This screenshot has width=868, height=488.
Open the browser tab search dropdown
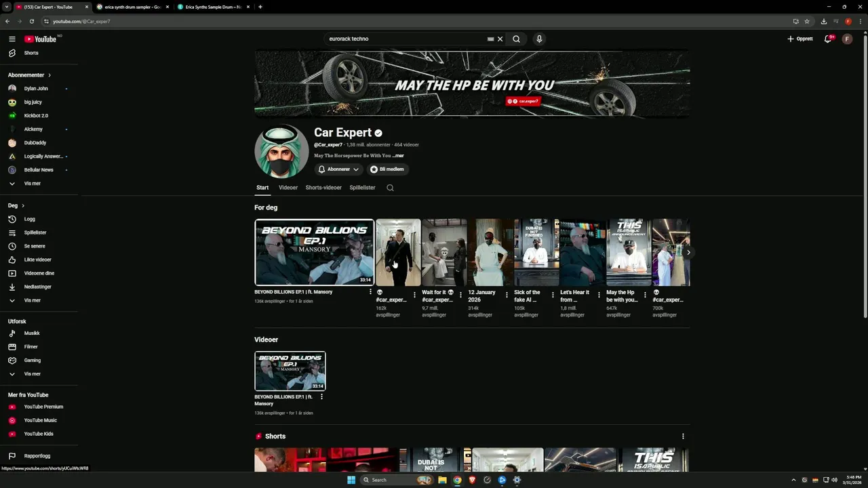coord(7,7)
